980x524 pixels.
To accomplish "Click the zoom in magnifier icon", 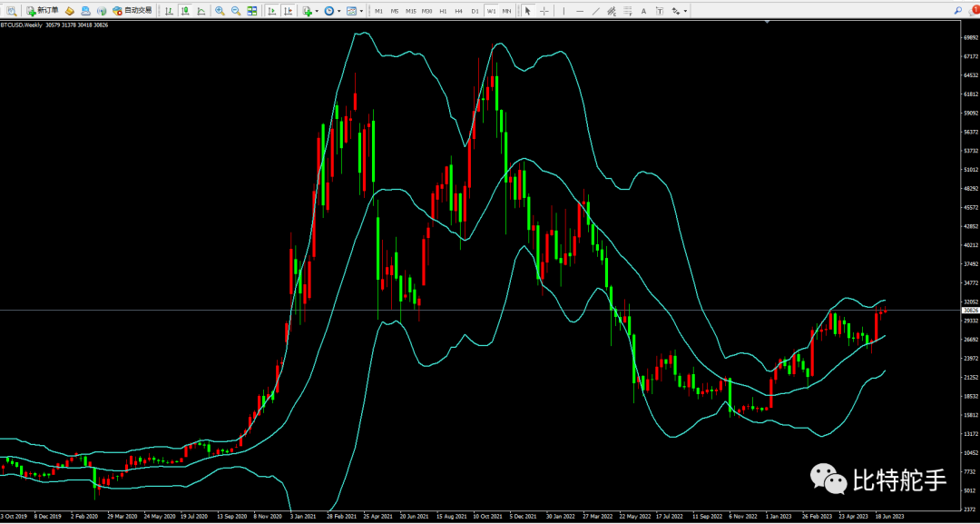I will point(220,11).
